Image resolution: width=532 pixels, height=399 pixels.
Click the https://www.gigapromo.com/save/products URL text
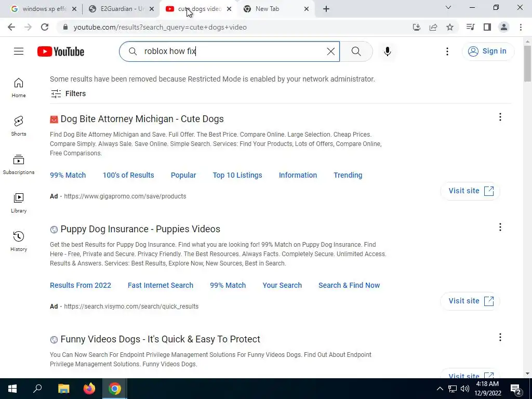(x=125, y=196)
